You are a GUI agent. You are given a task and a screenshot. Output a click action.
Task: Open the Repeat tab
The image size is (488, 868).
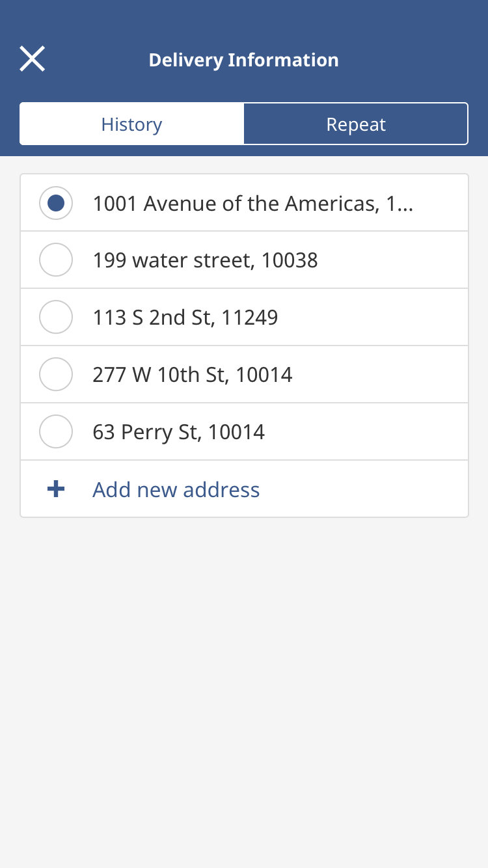pyautogui.click(x=356, y=124)
